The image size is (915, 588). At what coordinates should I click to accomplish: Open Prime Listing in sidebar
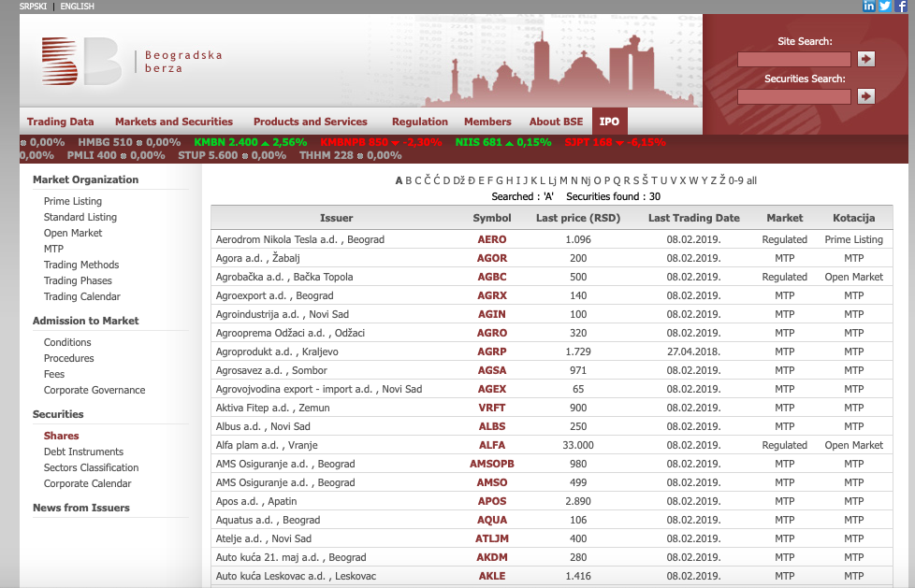73,201
